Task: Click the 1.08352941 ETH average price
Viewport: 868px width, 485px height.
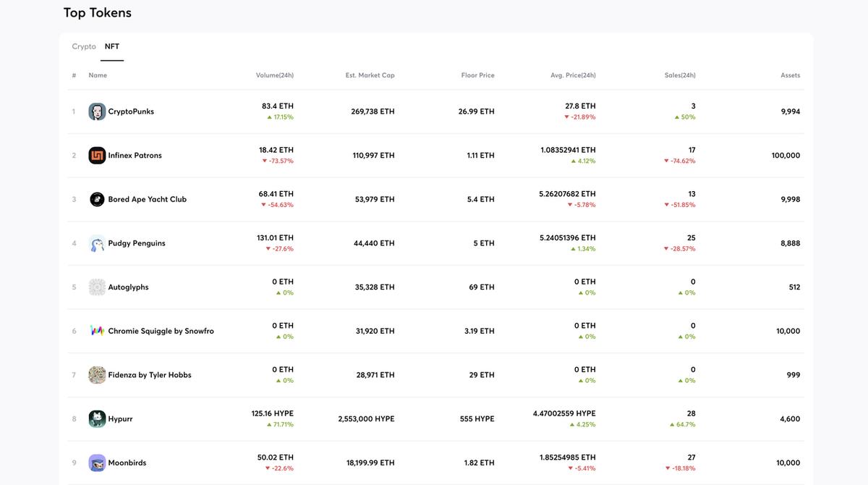Action: (568, 150)
